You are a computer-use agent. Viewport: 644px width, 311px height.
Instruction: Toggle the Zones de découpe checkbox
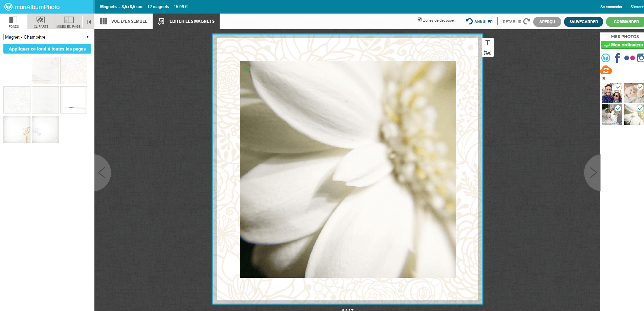[420, 20]
